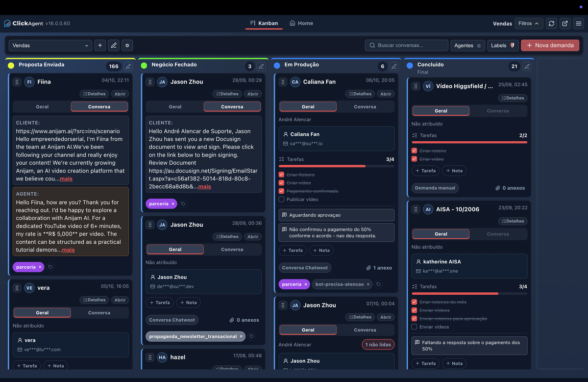The width and height of the screenshot is (588, 382).
Task: Click drag handle on Vídeo Higgsfield card
Action: click(x=416, y=86)
